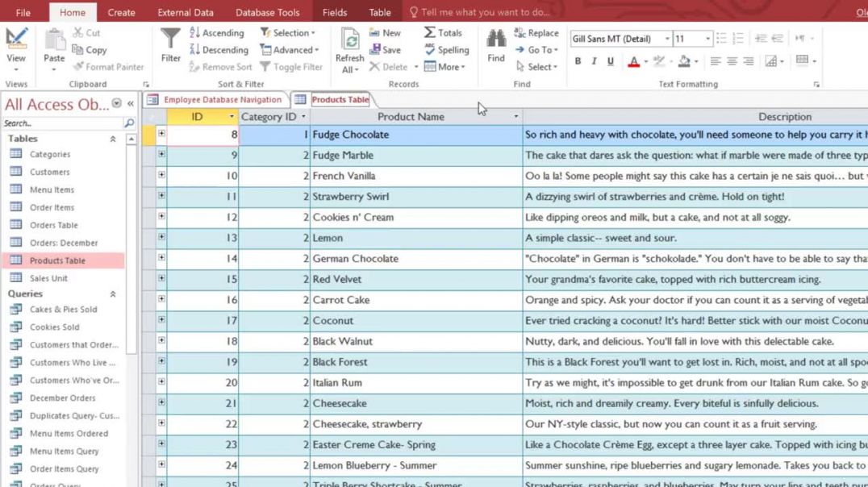Image resolution: width=868 pixels, height=487 pixels.
Task: Expand the Fudge Marble record subdatasheet
Action: pos(161,154)
